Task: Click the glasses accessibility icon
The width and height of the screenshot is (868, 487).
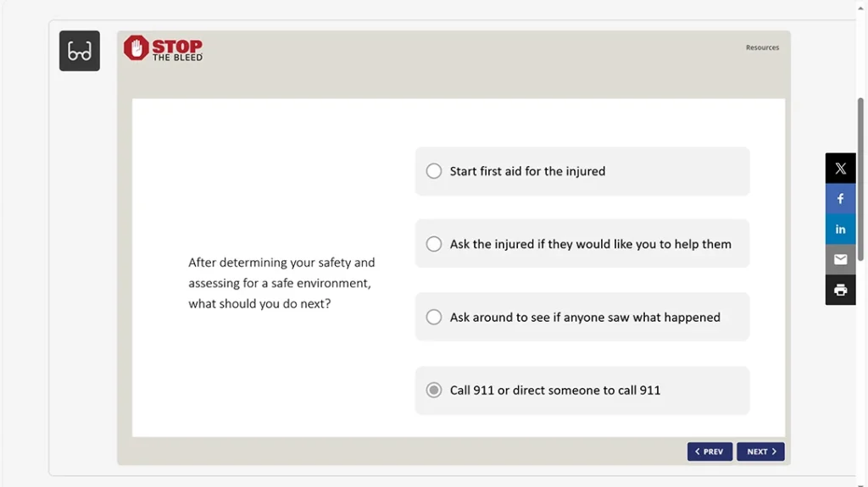Action: [x=80, y=51]
